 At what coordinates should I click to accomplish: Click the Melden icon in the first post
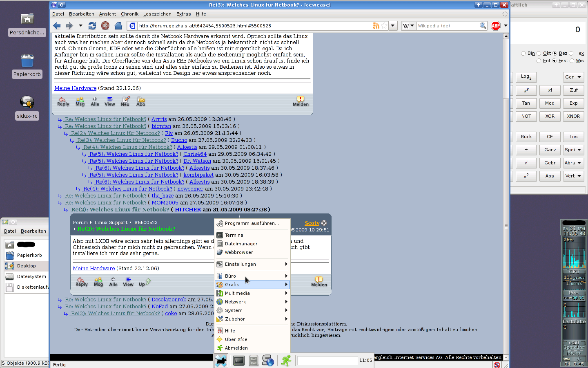[301, 101]
